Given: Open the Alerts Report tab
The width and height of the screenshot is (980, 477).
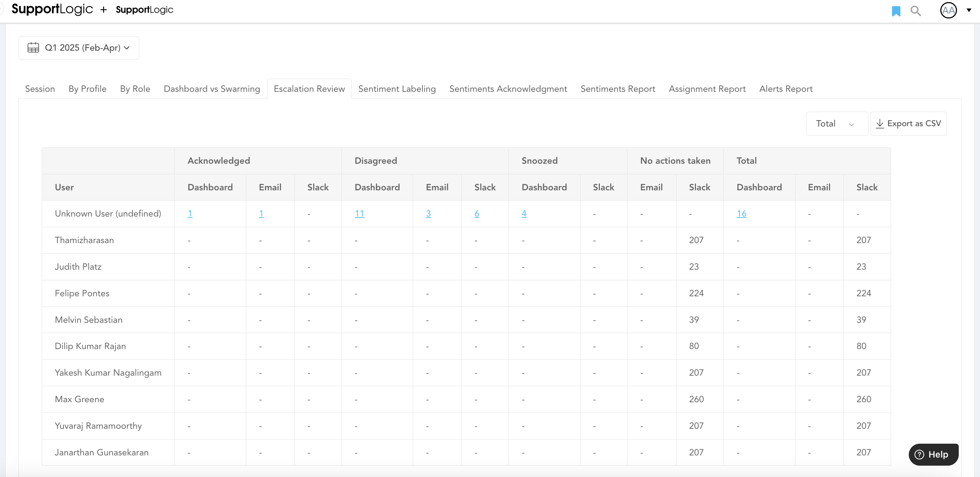Looking at the screenshot, I should (785, 89).
